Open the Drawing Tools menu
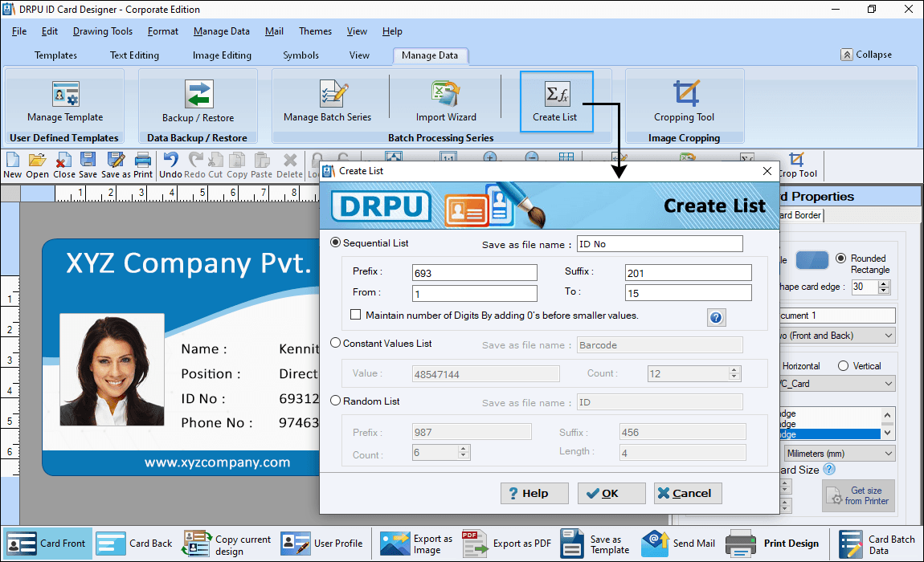924x562 pixels. click(x=103, y=31)
